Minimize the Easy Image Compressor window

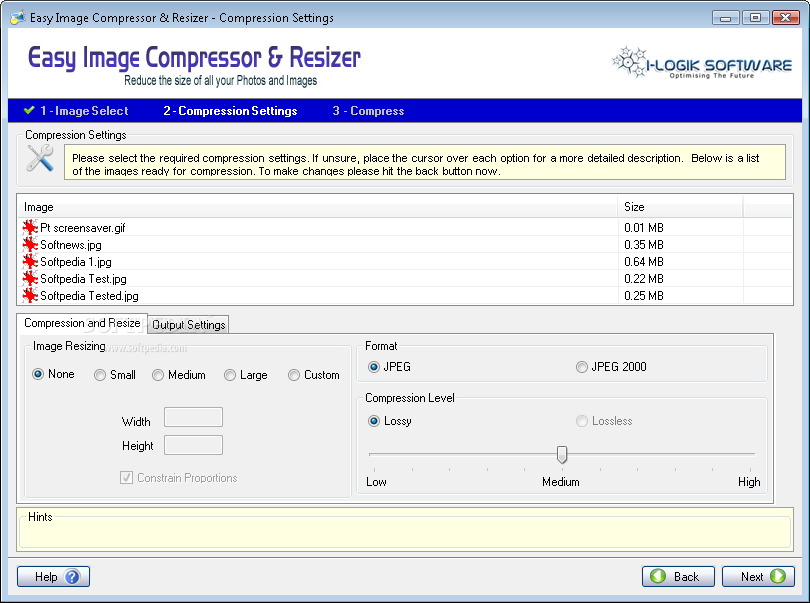click(725, 18)
